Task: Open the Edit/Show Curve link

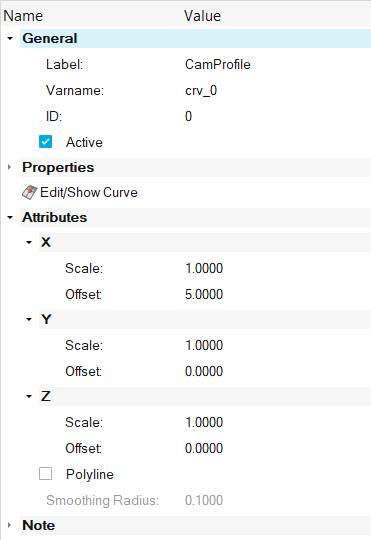Action: click(89, 193)
